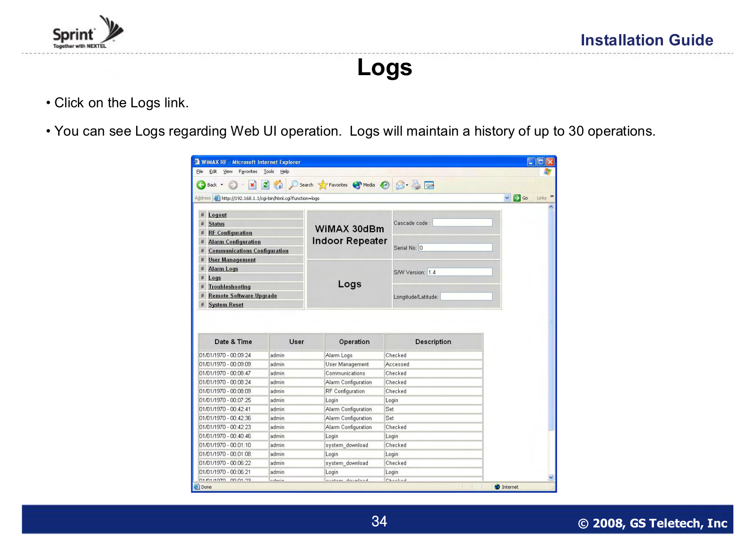Image resolution: width=756 pixels, height=535 pixels.
Task: Go back using the Back arrow icon
Action: coord(201,185)
